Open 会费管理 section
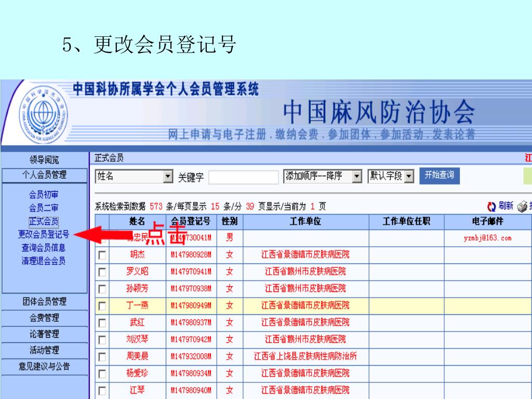Screen dimensions: 532x399 (x=44, y=317)
